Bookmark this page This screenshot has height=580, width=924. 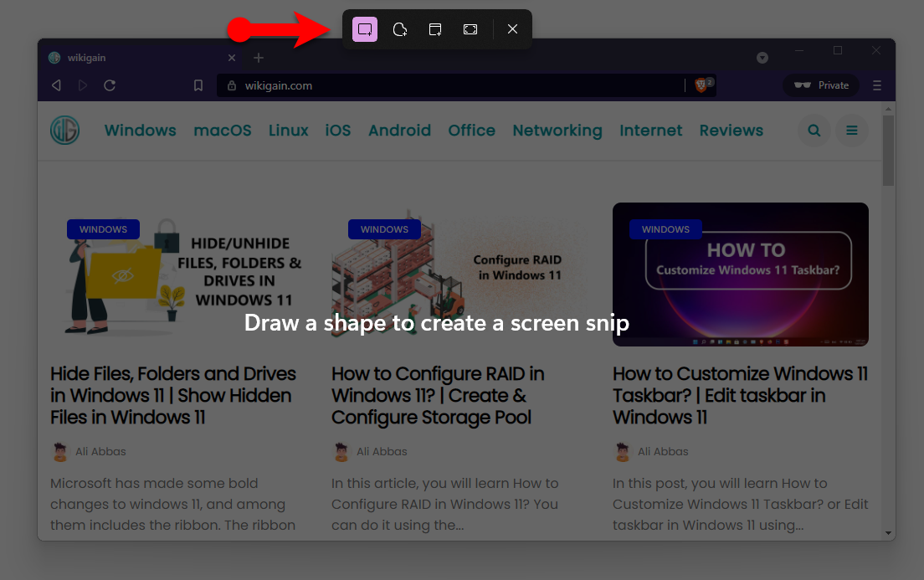click(198, 85)
